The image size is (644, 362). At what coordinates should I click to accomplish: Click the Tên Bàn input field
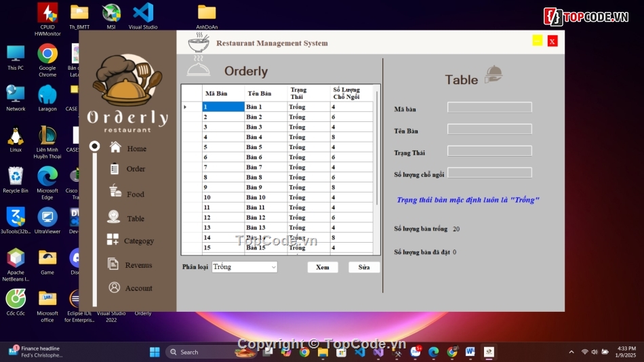pyautogui.click(x=489, y=129)
